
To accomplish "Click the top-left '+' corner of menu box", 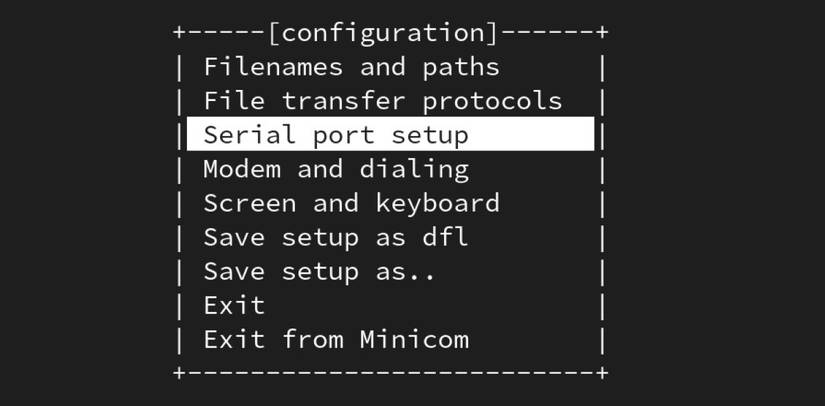I will [179, 33].
